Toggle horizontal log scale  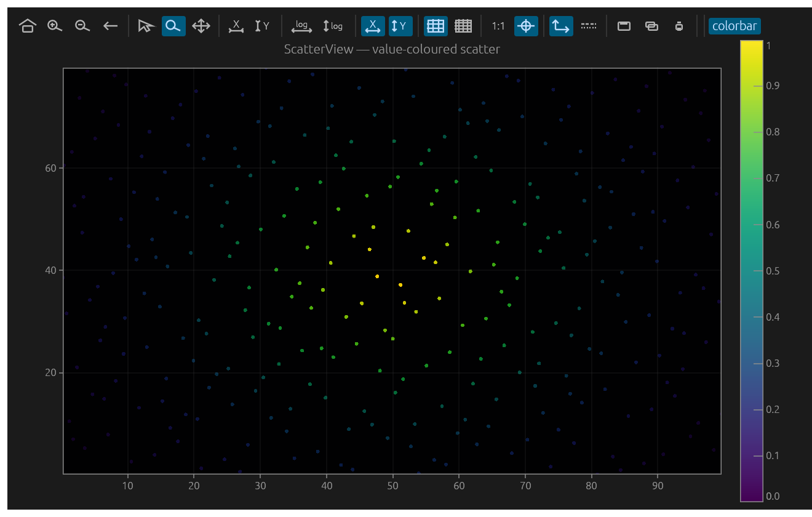click(x=301, y=26)
